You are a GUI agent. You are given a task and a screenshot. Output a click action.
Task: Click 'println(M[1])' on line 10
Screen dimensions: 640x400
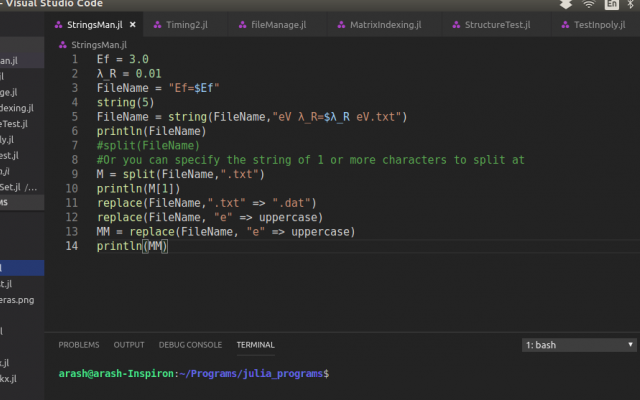(x=138, y=189)
